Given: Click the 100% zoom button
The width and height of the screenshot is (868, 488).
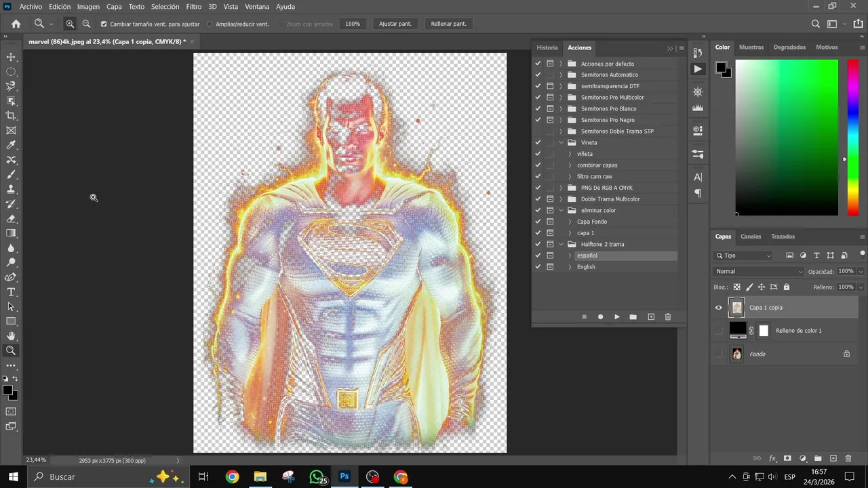Looking at the screenshot, I should tap(353, 24).
